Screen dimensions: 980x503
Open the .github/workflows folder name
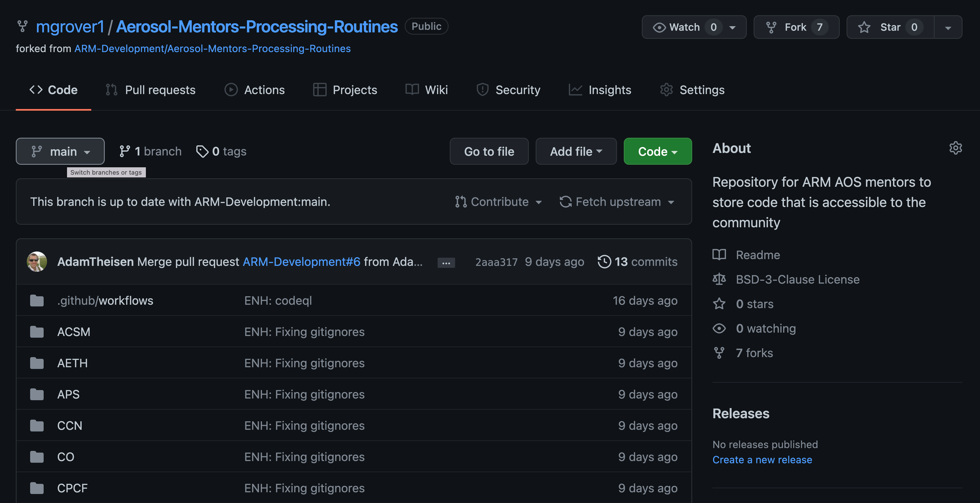tap(105, 301)
